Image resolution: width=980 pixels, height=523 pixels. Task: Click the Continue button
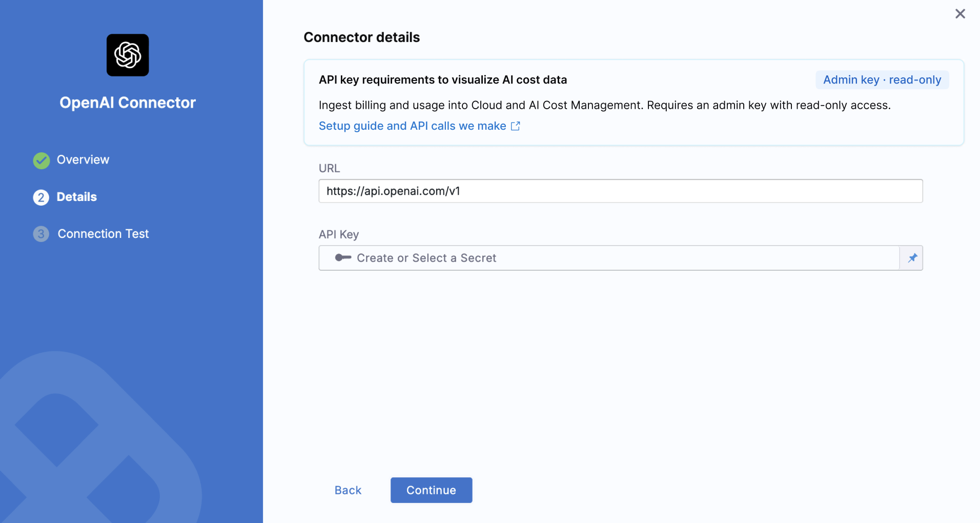(431, 490)
